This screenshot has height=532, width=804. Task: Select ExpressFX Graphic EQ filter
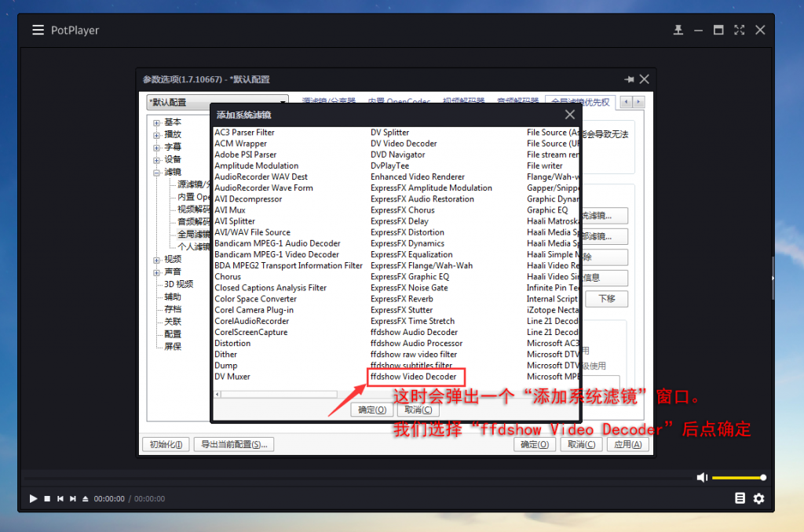410,277
